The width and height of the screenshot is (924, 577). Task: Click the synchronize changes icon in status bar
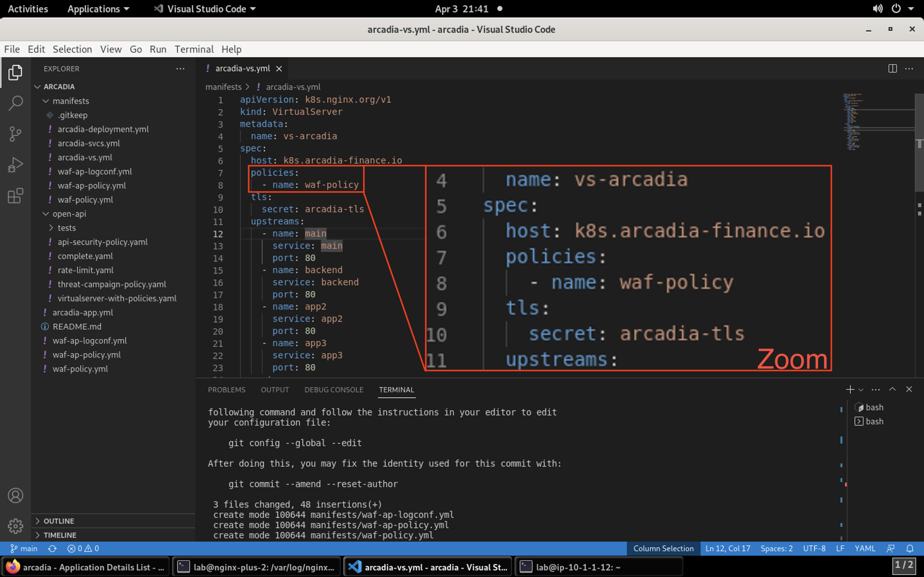coord(52,548)
